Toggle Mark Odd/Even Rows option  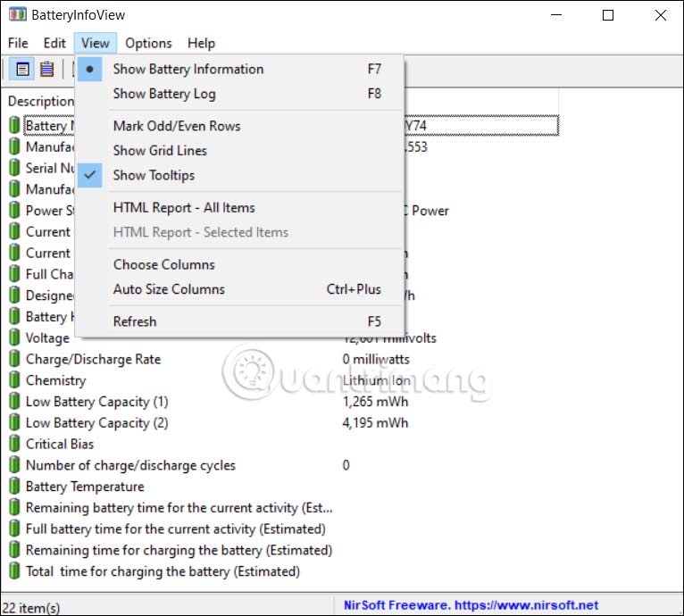[x=239, y=126]
